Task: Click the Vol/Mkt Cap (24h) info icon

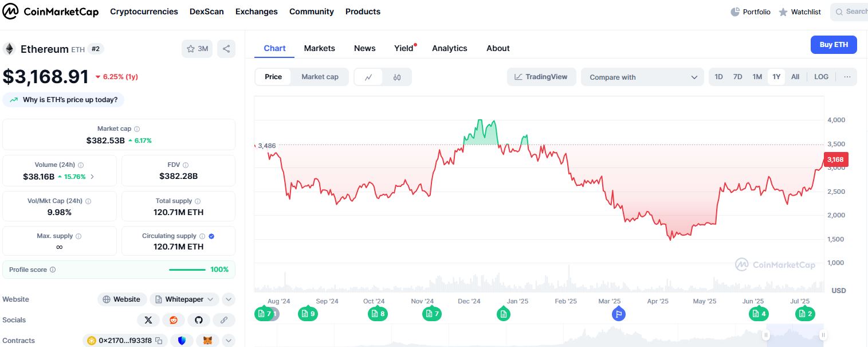Action: coord(88,201)
